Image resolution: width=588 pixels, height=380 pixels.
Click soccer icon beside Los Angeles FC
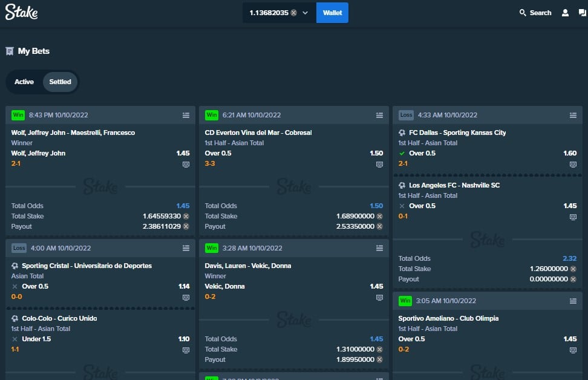402,185
